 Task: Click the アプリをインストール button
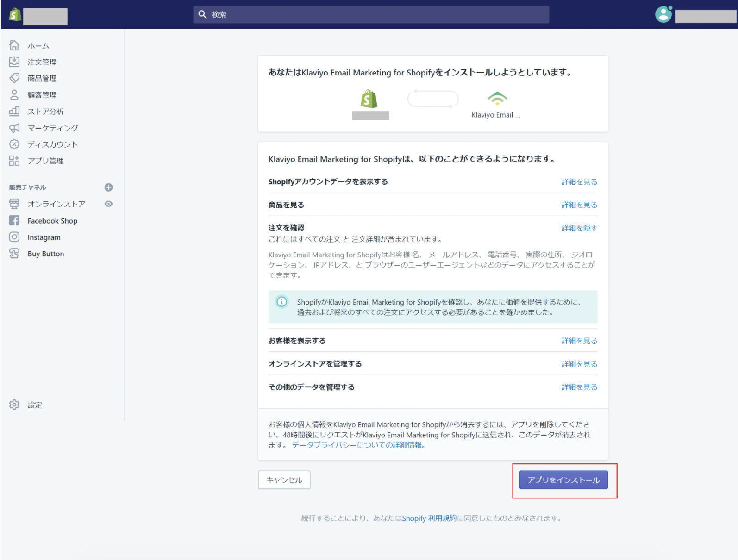[563, 480]
